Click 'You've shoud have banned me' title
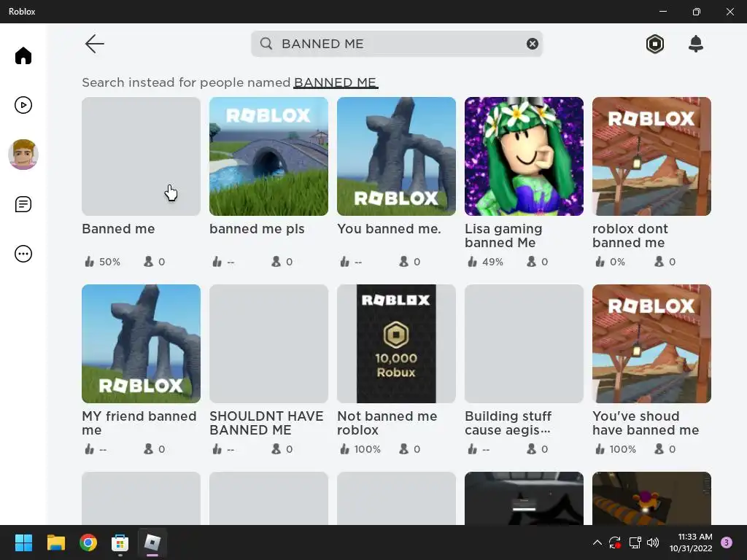Screen dimensions: 747x560 (x=646, y=423)
